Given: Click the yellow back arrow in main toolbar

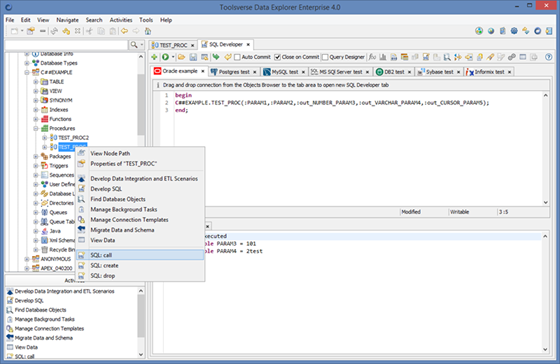Looking at the screenshot, I should [x=124, y=31].
